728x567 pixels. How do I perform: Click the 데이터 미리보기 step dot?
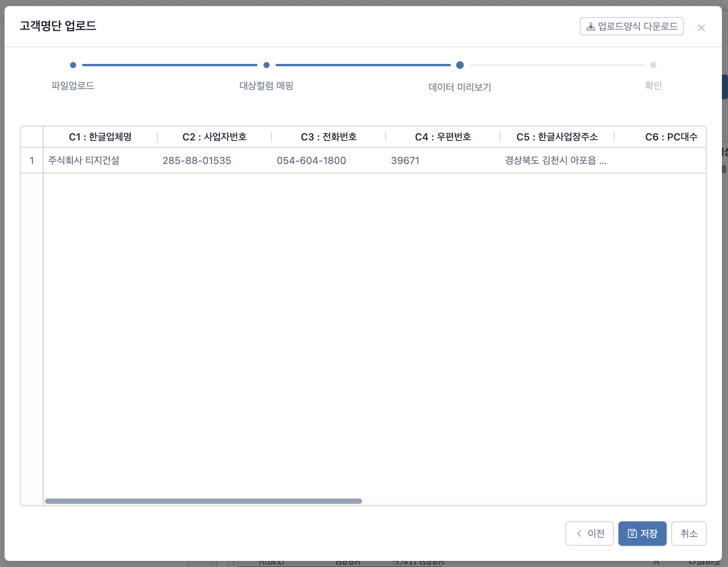pyautogui.click(x=460, y=65)
